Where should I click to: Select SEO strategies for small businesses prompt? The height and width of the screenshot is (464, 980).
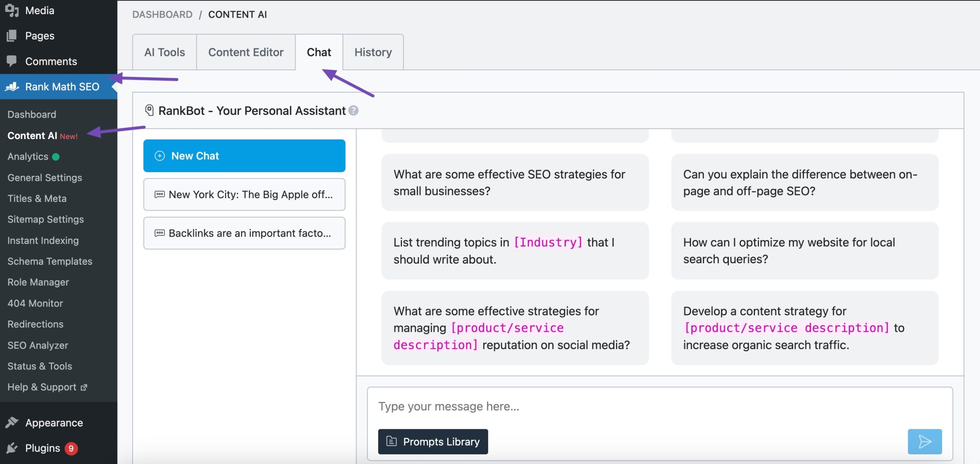click(x=515, y=182)
